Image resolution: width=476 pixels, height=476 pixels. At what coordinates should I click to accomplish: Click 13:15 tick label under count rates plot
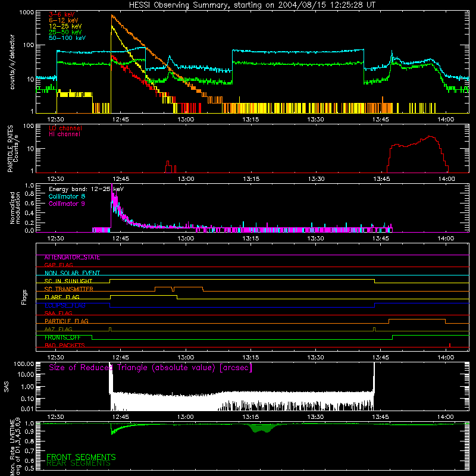pos(250,120)
